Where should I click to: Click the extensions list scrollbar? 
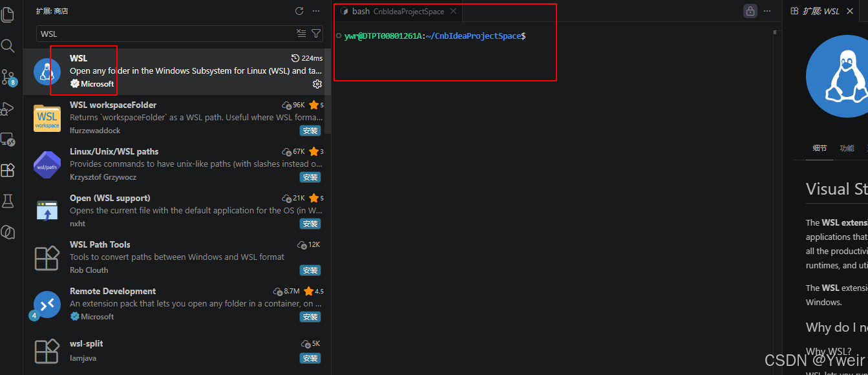(328, 91)
